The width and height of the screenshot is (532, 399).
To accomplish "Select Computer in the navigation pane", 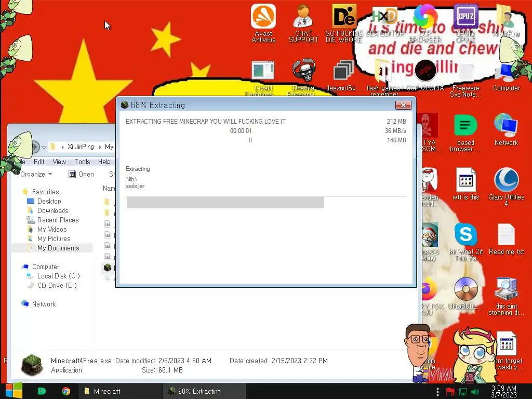I will [41, 267].
